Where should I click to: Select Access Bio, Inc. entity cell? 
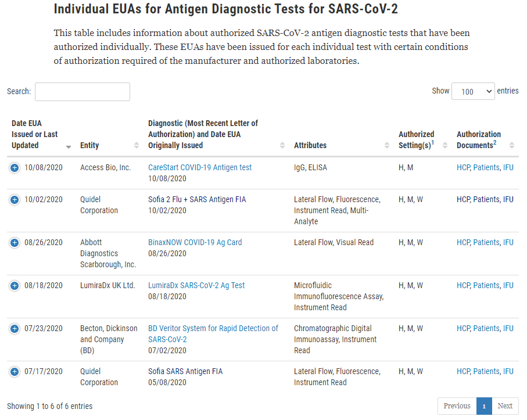[x=105, y=167]
